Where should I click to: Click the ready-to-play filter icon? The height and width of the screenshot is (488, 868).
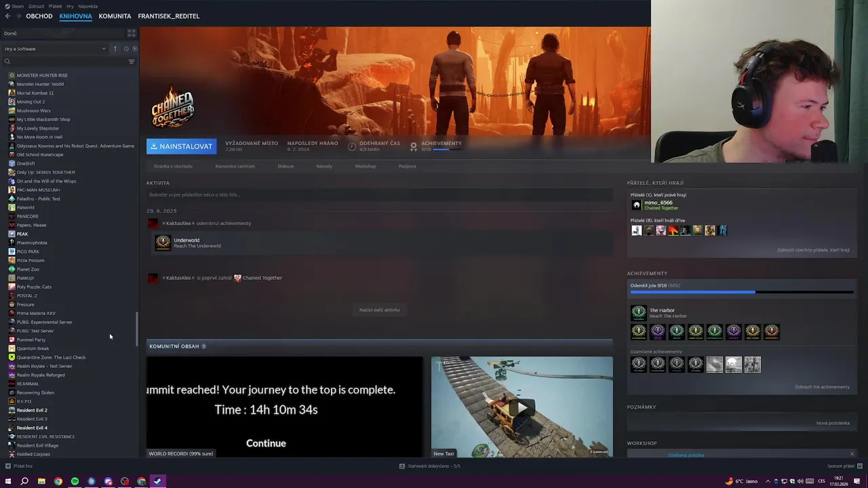(134, 49)
